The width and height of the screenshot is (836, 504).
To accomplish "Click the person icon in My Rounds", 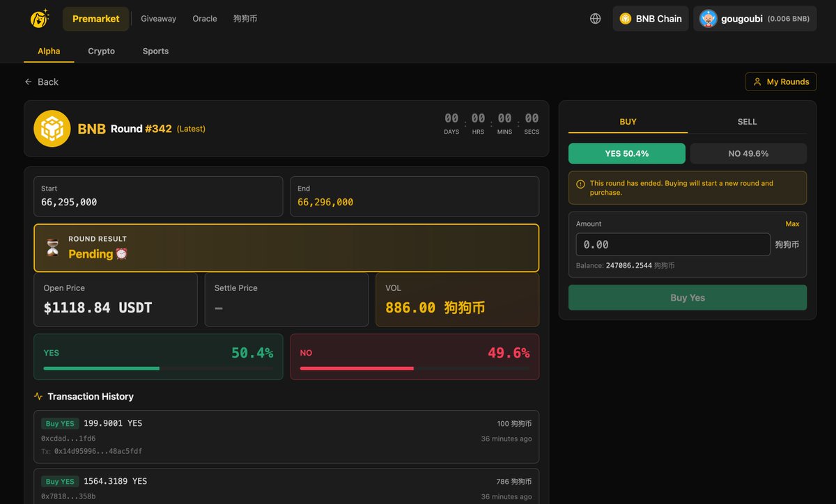I will [757, 82].
